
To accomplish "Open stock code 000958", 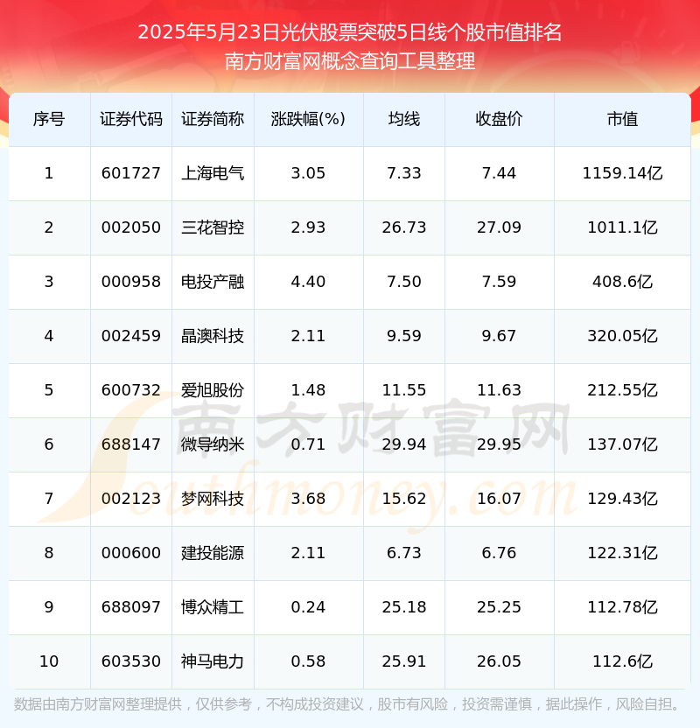I will coord(131,282).
